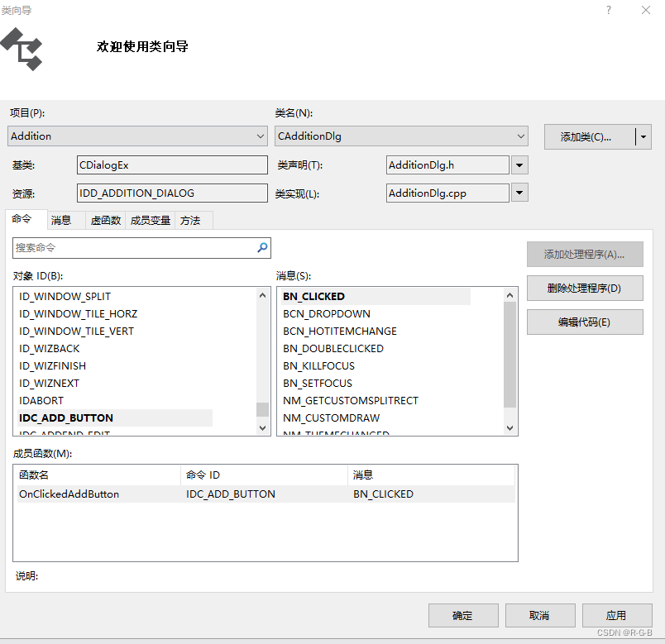This screenshot has width=665, height=644.
Task: Select IDABORT in object ID list
Action: click(x=41, y=401)
